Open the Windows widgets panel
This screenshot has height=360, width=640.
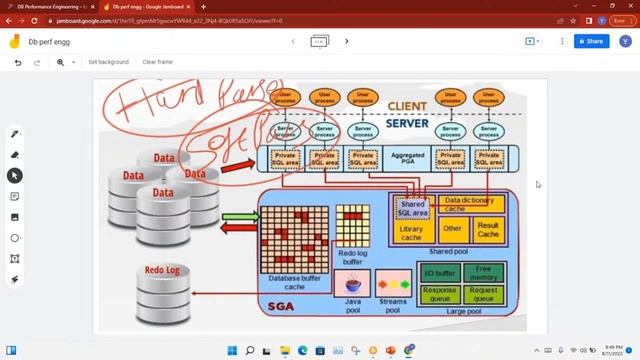11,350
